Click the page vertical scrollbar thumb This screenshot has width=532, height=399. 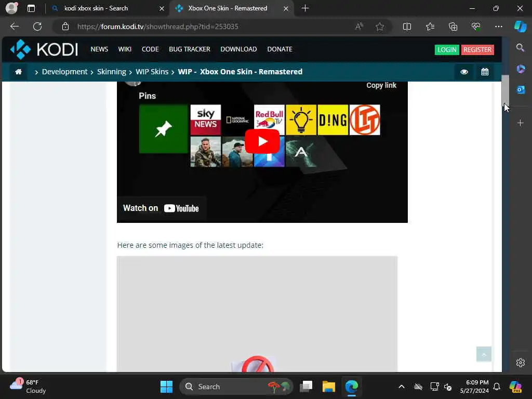point(505,90)
